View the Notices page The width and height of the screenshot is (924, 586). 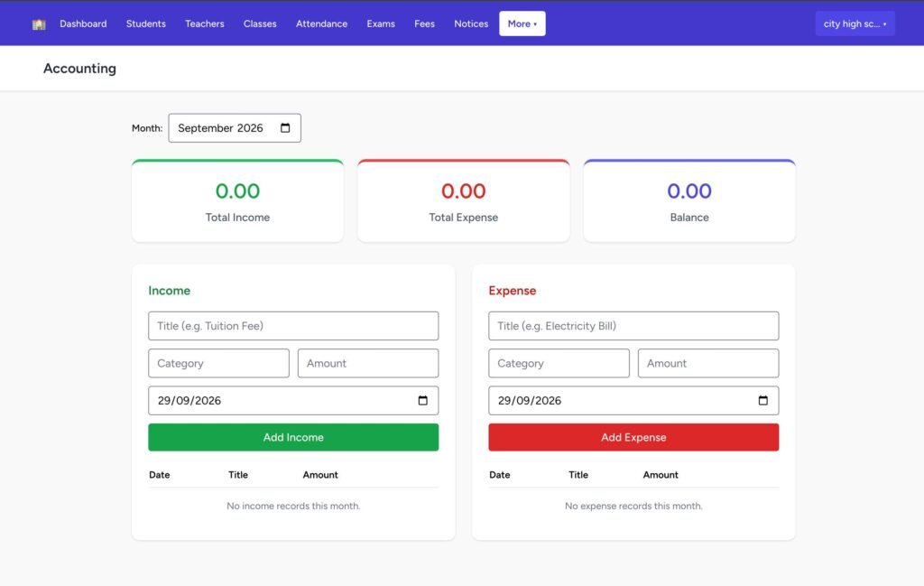(471, 23)
